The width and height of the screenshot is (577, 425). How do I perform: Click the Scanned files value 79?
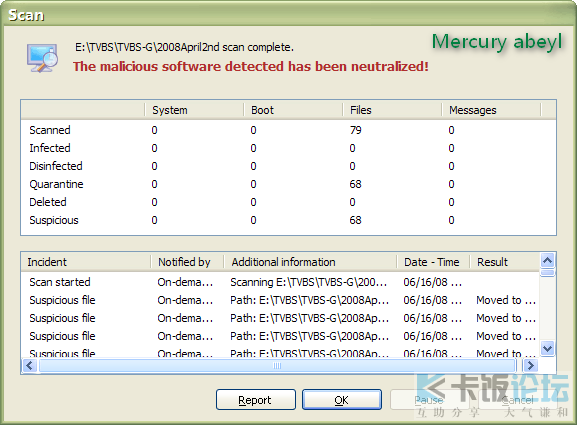tap(355, 130)
